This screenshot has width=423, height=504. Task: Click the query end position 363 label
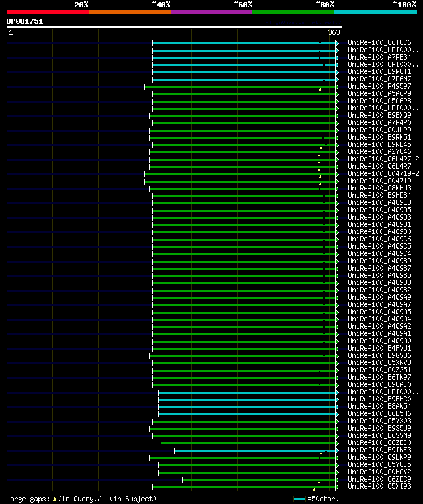pyautogui.click(x=334, y=32)
